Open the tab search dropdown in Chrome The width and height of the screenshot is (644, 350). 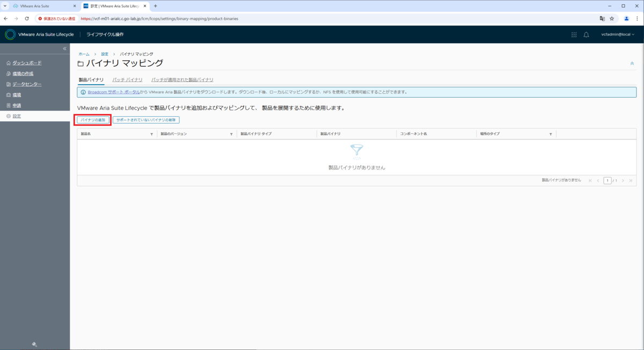(5, 6)
